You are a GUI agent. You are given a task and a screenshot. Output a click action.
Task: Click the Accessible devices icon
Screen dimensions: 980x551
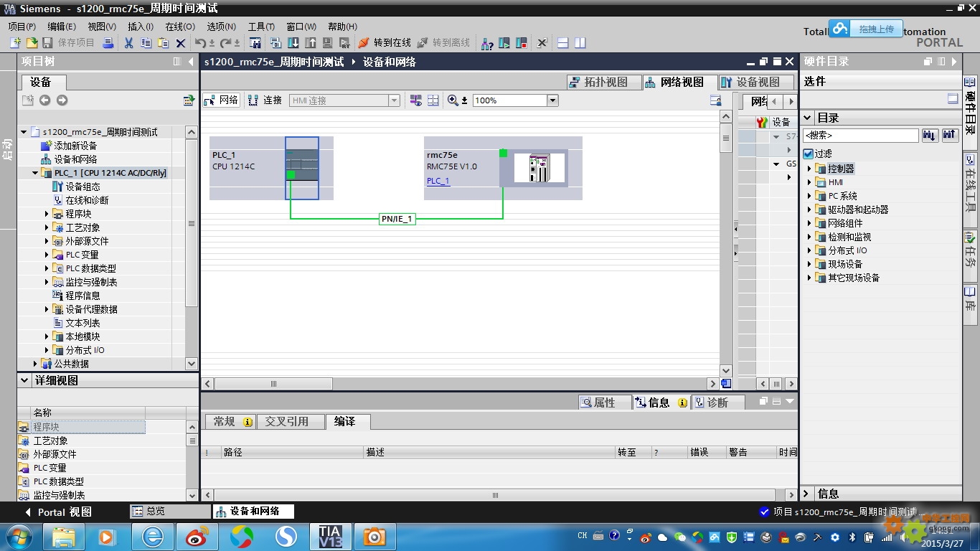coord(487,43)
